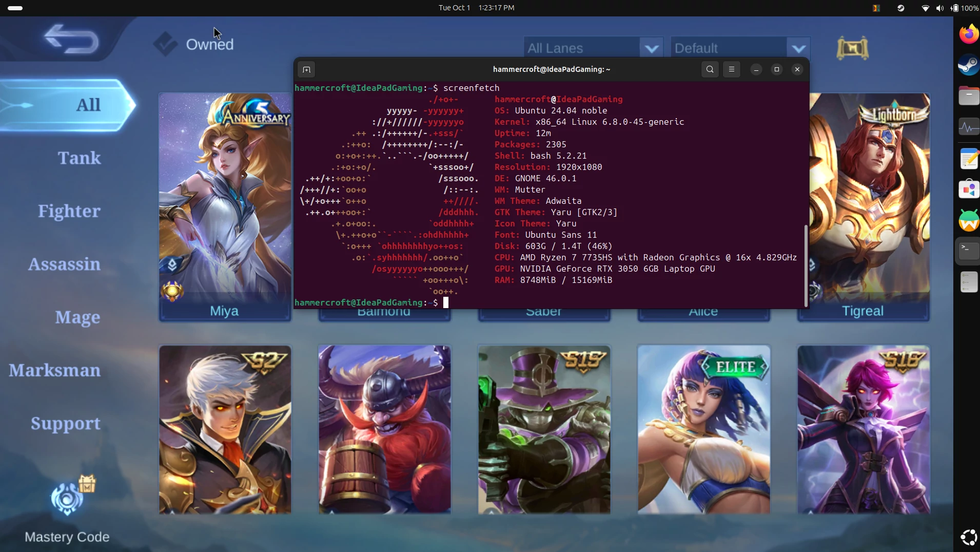Open the golden scroll icon in game header

pos(852,48)
